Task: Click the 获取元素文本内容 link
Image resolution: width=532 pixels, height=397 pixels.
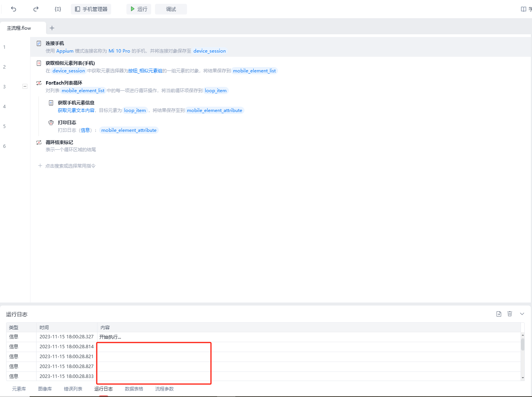Action: pos(76,110)
